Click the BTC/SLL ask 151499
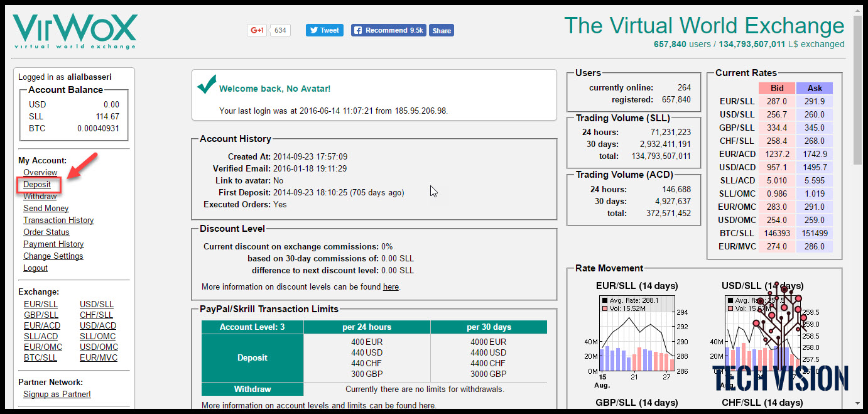Viewport: 868px width, 414px height. point(815,233)
